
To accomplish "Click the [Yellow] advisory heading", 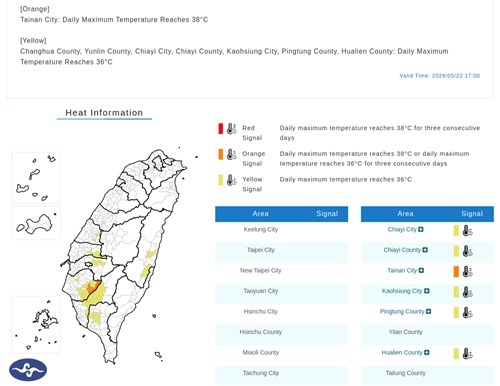I will [33, 41].
